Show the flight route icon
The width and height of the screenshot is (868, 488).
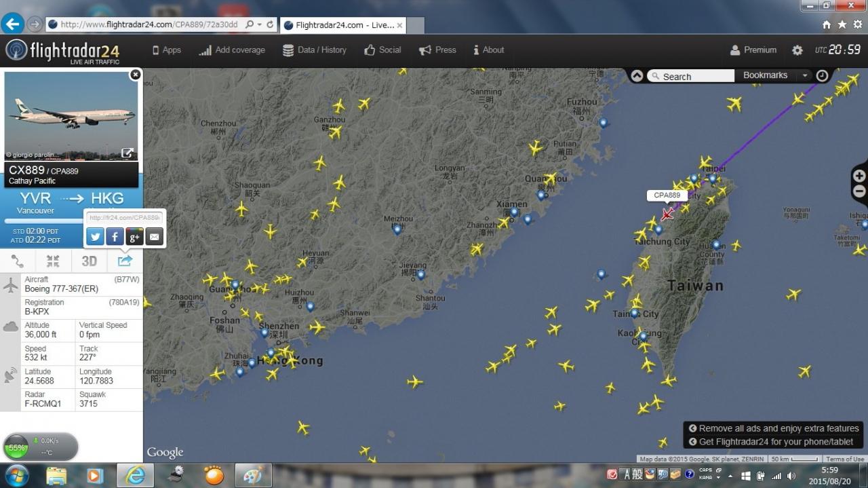[18, 261]
